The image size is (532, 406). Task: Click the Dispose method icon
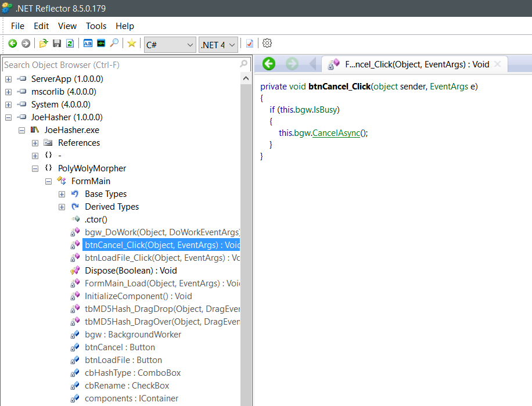pyautogui.click(x=75, y=270)
